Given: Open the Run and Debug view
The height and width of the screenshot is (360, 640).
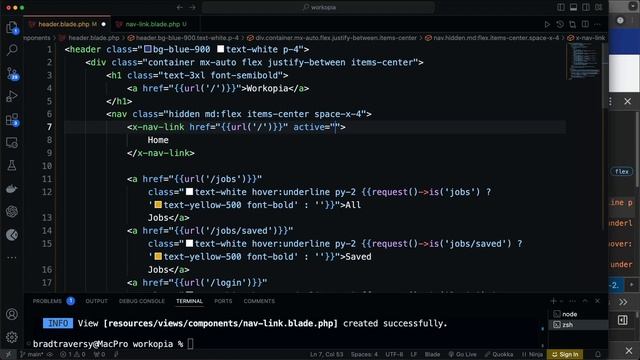Looking at the screenshot, I should click(12, 96).
